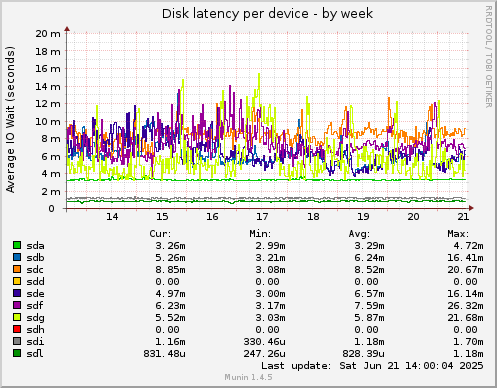The height and width of the screenshot is (388, 497).
Task: Click the sde legend label
Action: 35,294
